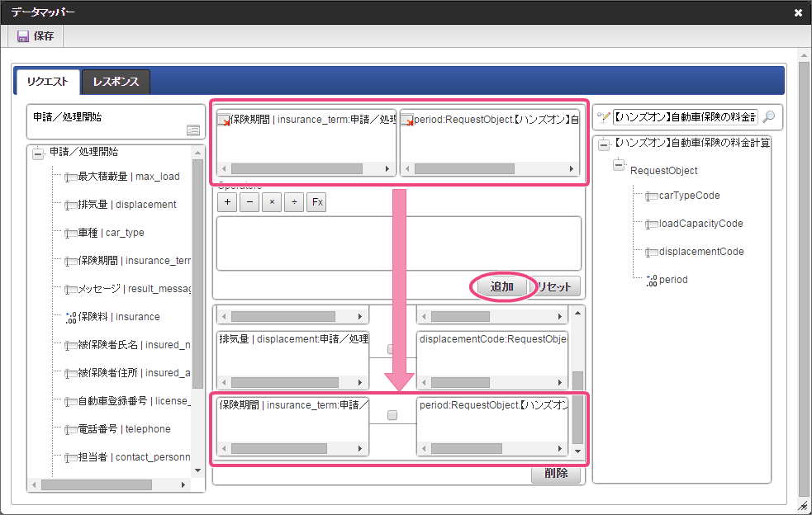
Task: Open the form icon in 申請/処理開始 header
Action: 193,130
